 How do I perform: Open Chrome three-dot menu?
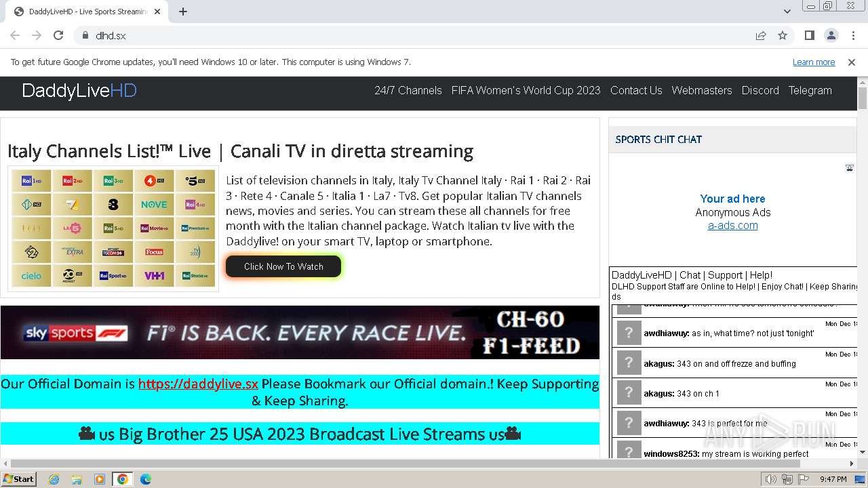[852, 35]
